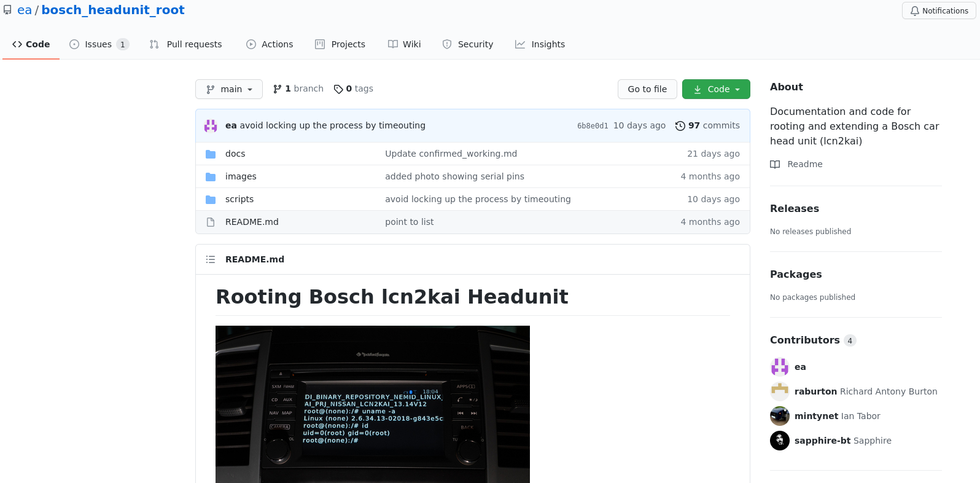The height and width of the screenshot is (483, 980).
Task: Click the mintynet contributor avatar
Action: click(x=780, y=416)
